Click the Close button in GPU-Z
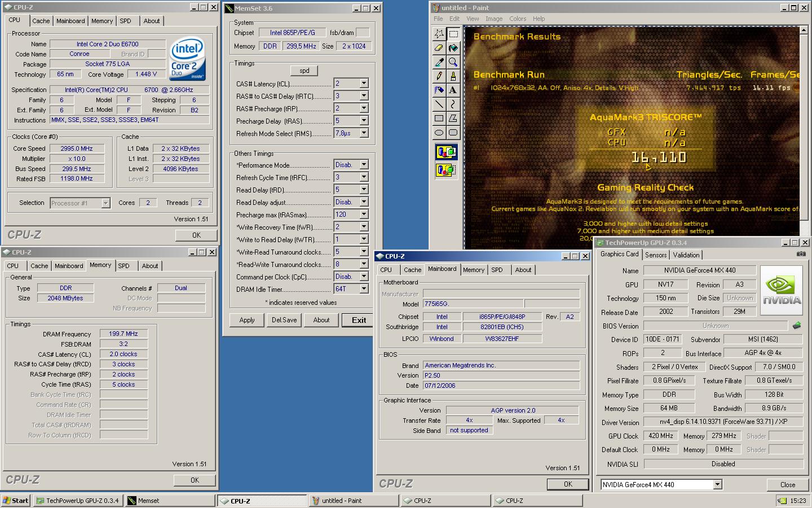812x508 pixels. 788,485
